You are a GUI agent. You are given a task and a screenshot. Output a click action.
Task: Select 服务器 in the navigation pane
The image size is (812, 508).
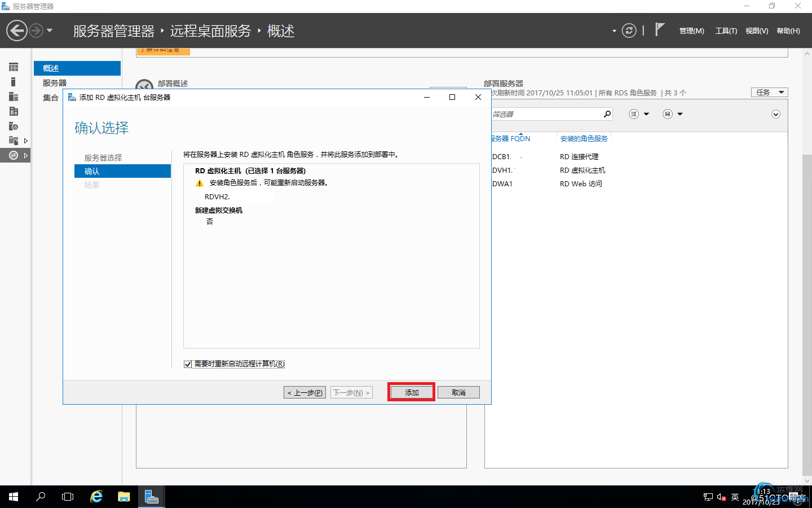point(55,83)
